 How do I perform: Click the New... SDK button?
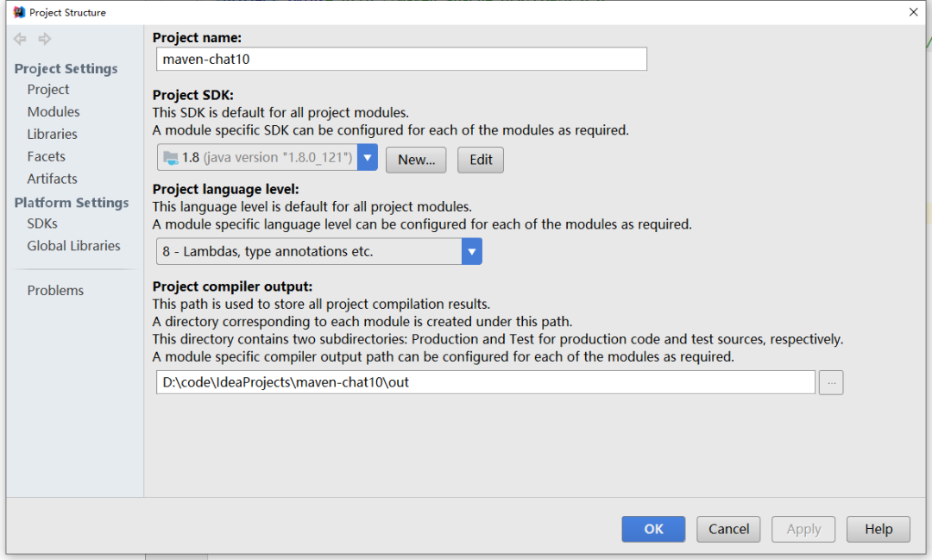click(x=416, y=160)
